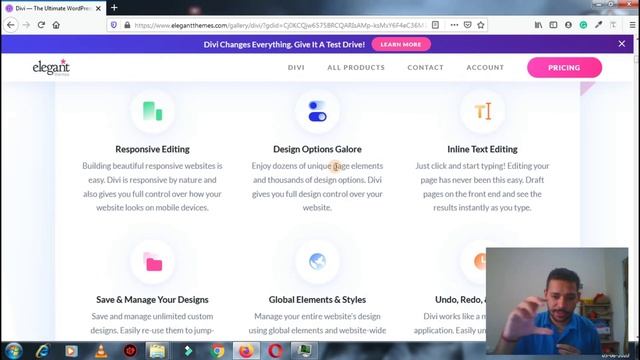Open the page actions three-dots menu
Screen dimensions: 640x360
tap(454, 25)
